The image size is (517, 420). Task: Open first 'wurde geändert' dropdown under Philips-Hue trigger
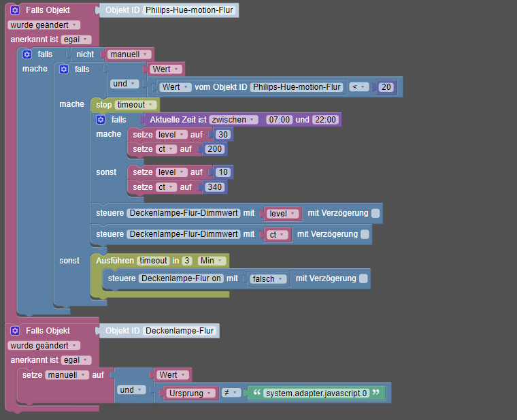(44, 25)
